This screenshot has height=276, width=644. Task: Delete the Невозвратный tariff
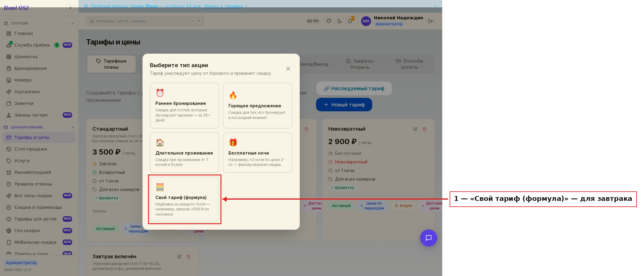[424, 129]
